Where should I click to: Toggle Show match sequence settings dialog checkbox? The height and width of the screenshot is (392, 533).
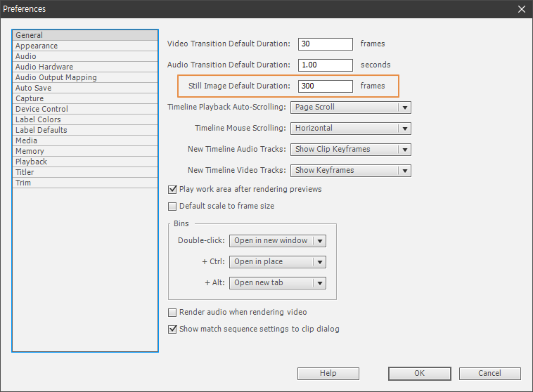click(173, 329)
